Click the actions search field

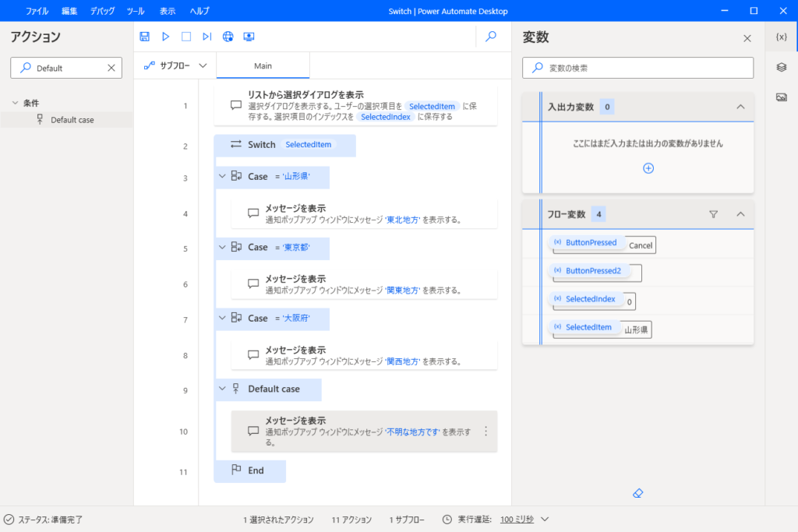coord(66,68)
